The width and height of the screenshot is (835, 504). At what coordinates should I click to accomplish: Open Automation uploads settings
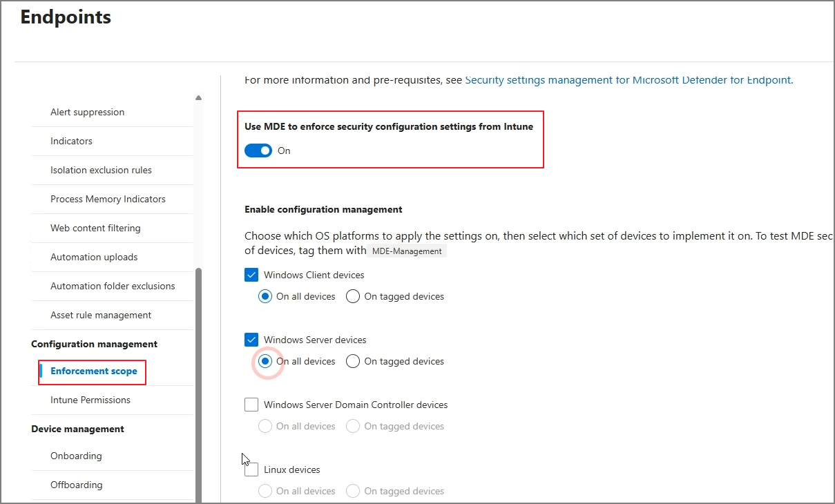[x=94, y=257]
